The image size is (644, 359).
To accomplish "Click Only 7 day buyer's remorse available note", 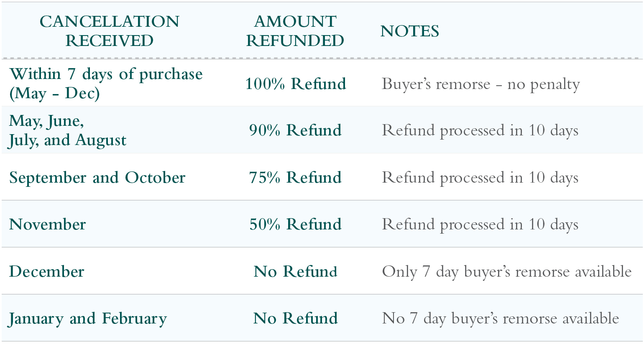I will [x=507, y=272].
